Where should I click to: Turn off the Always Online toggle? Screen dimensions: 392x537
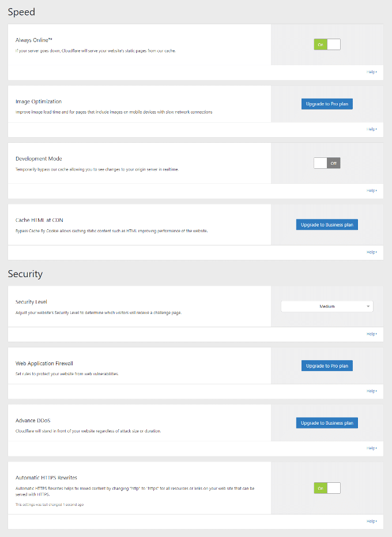pyautogui.click(x=327, y=44)
